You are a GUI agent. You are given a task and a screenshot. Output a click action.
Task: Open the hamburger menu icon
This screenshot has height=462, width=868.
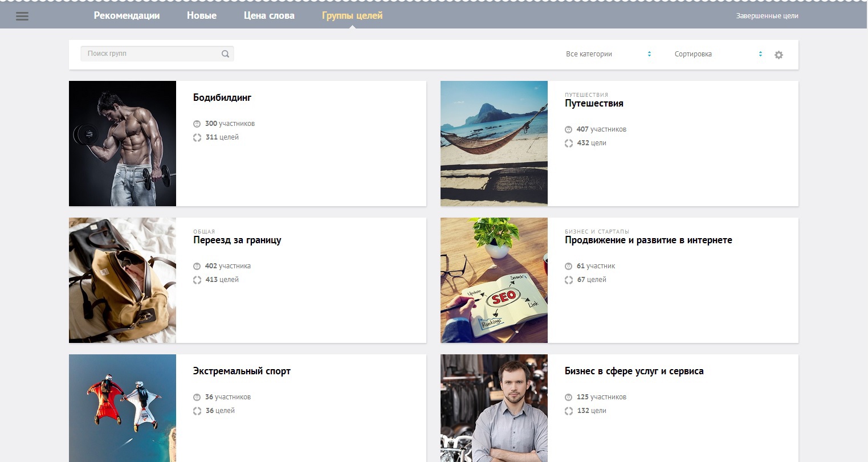[x=22, y=15]
